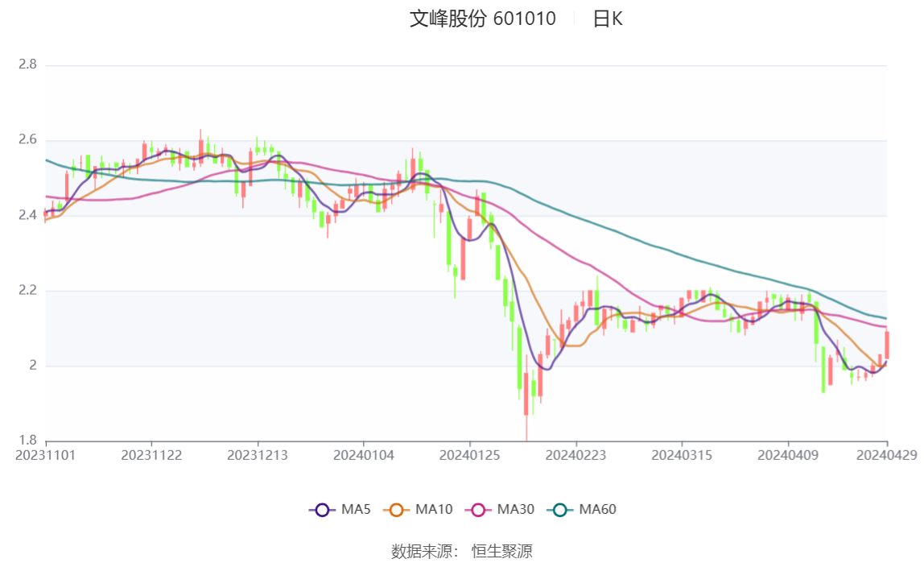Image resolution: width=924 pixels, height=563 pixels.
Task: Click the last red candlestick on 20240429
Action: [x=887, y=345]
